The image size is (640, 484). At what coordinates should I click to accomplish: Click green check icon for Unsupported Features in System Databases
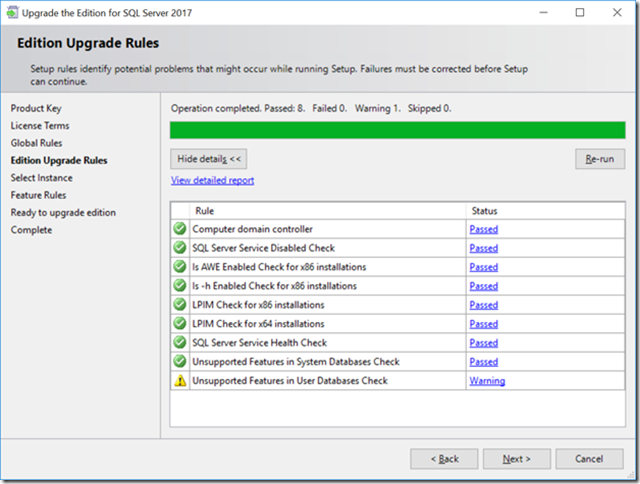pos(180,362)
